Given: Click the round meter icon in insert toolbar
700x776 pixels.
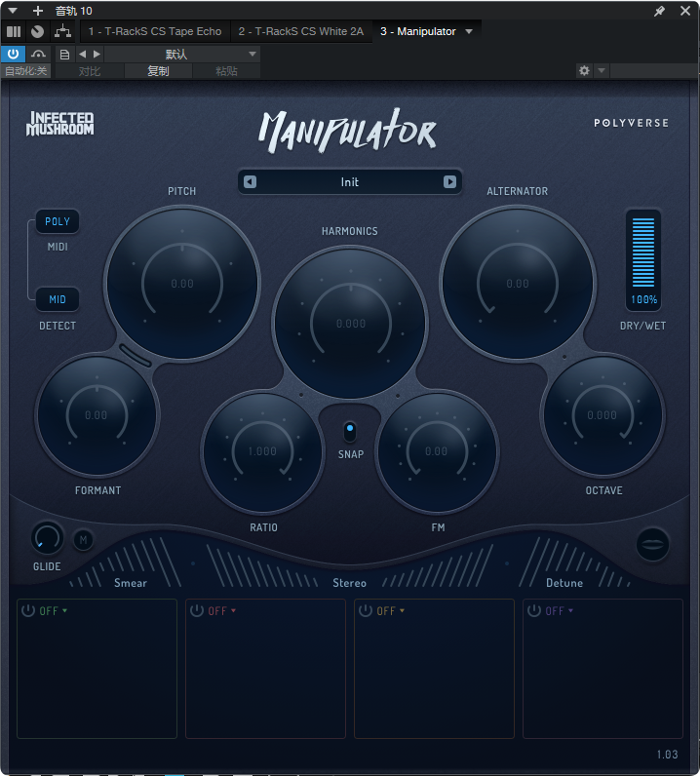Looking at the screenshot, I should tap(37, 31).
